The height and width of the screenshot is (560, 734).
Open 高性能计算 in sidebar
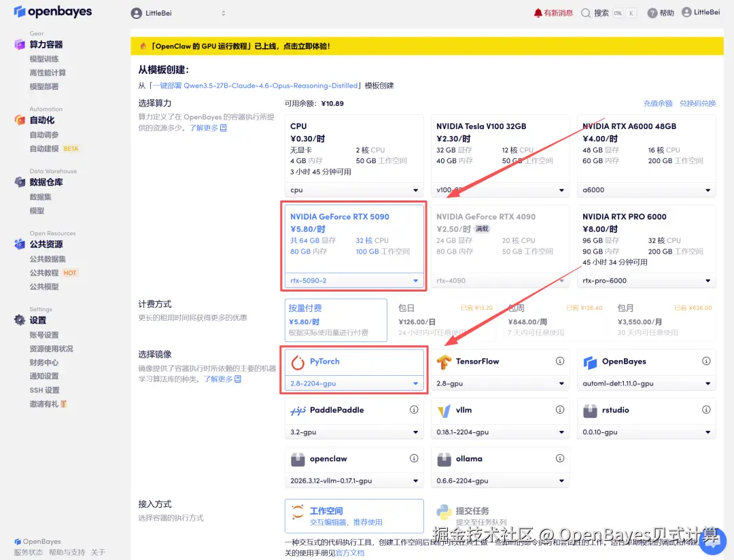48,73
